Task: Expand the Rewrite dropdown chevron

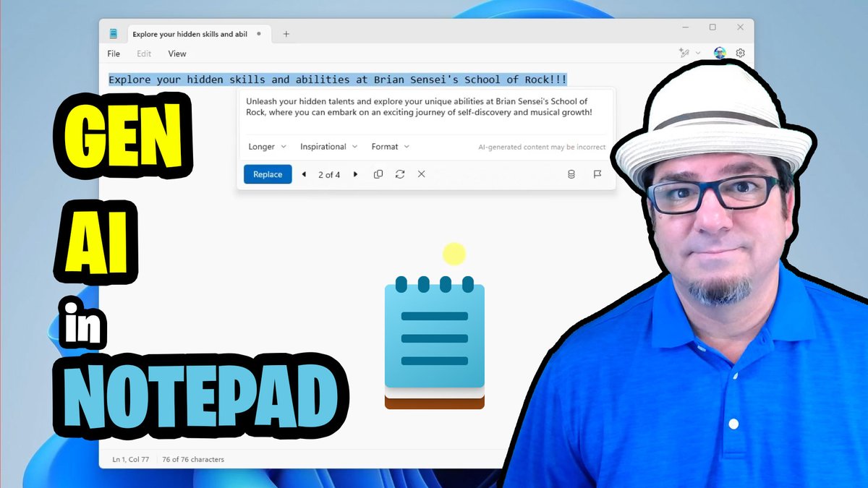Action: 698,53
